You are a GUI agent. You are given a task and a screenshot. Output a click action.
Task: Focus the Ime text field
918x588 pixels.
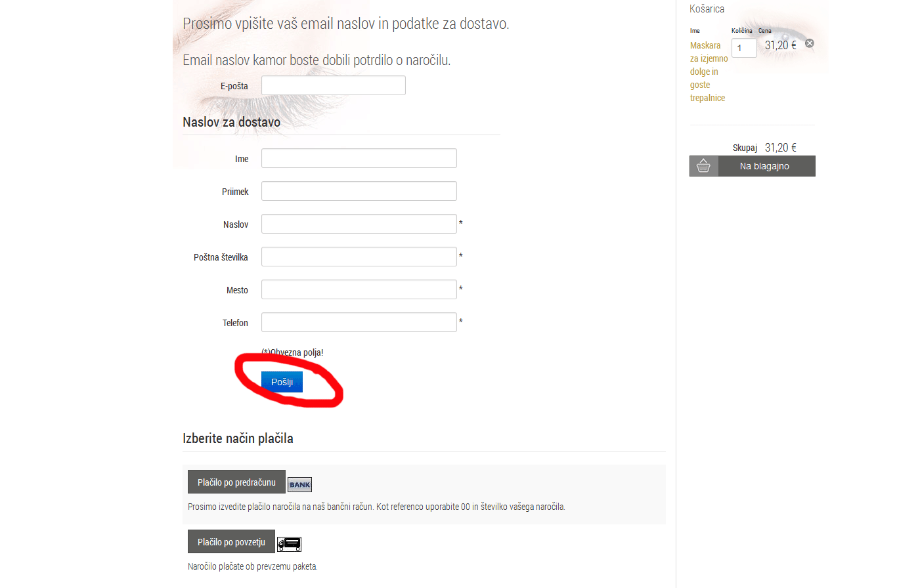tap(359, 158)
